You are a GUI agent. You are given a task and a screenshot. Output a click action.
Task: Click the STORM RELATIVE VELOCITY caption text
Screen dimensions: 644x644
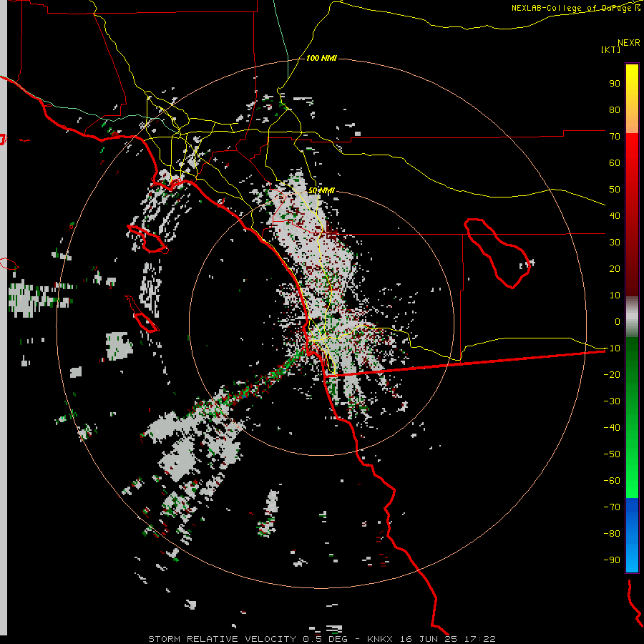click(223, 639)
